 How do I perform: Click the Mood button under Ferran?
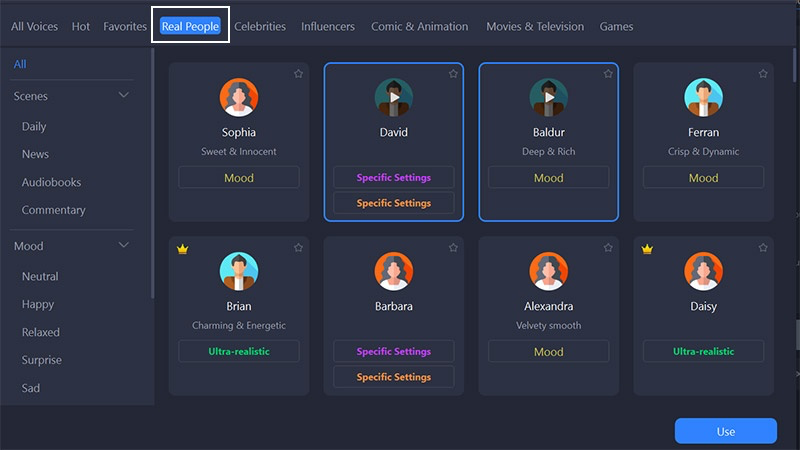click(704, 178)
